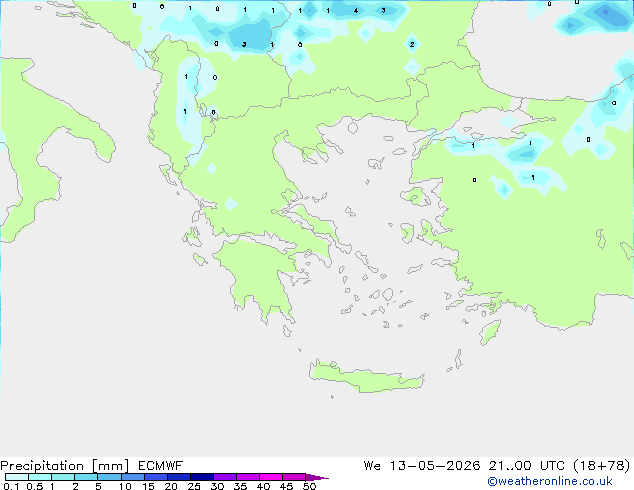This screenshot has width=634, height=490.
Task: Select the legend swatch between 0.5 and 1
Action: tap(40, 477)
